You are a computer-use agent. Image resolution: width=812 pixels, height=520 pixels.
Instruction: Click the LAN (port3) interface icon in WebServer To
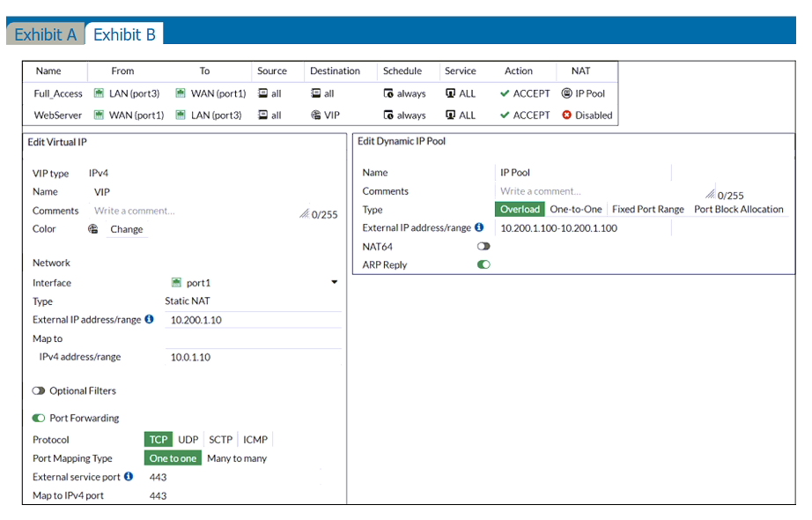181,115
